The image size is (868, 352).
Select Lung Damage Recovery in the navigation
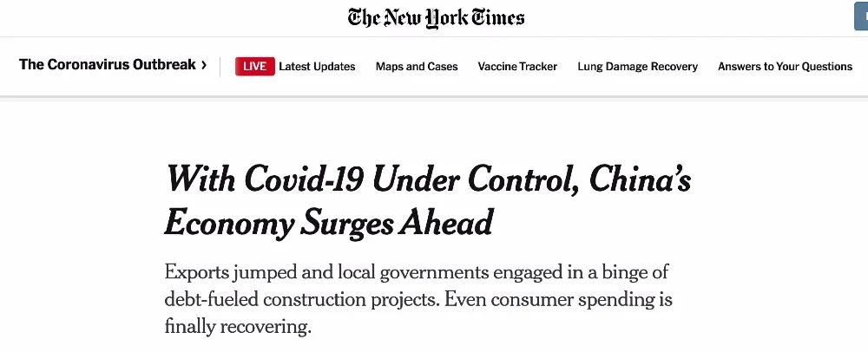tap(637, 67)
